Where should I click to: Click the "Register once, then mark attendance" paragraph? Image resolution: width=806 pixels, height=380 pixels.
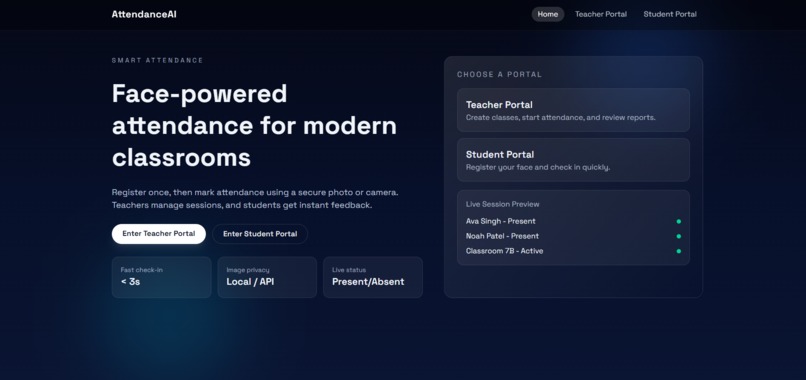255,198
